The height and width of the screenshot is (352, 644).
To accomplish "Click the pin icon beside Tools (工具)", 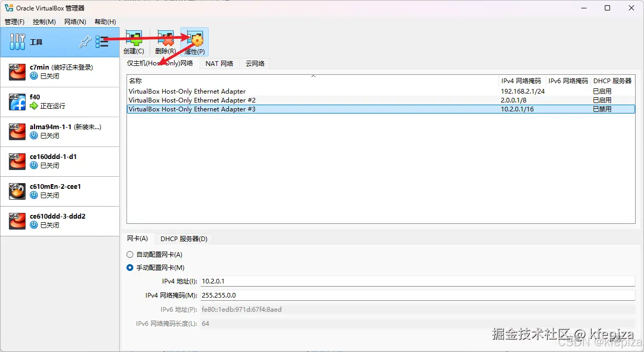I will click(x=85, y=42).
